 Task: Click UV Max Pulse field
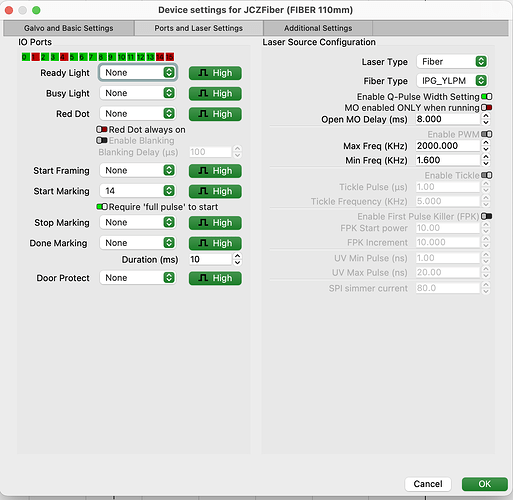pyautogui.click(x=448, y=272)
